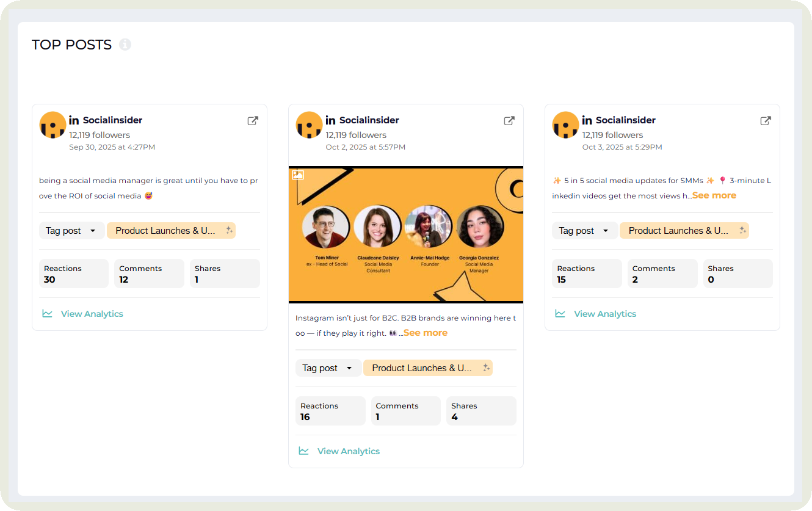Viewport: 812px width, 511px height.
Task: Click Socialinsider avatar on Oct 2 post
Action: point(309,125)
